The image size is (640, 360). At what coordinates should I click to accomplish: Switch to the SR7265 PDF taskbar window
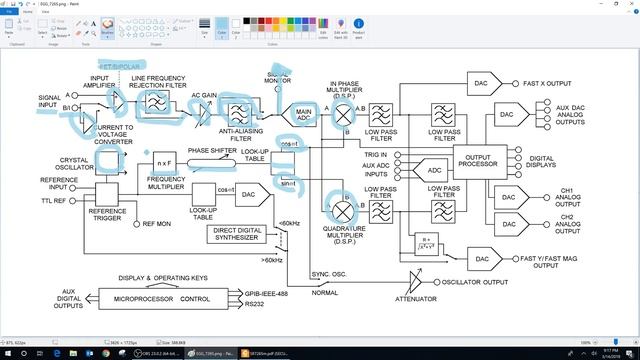(x=264, y=353)
